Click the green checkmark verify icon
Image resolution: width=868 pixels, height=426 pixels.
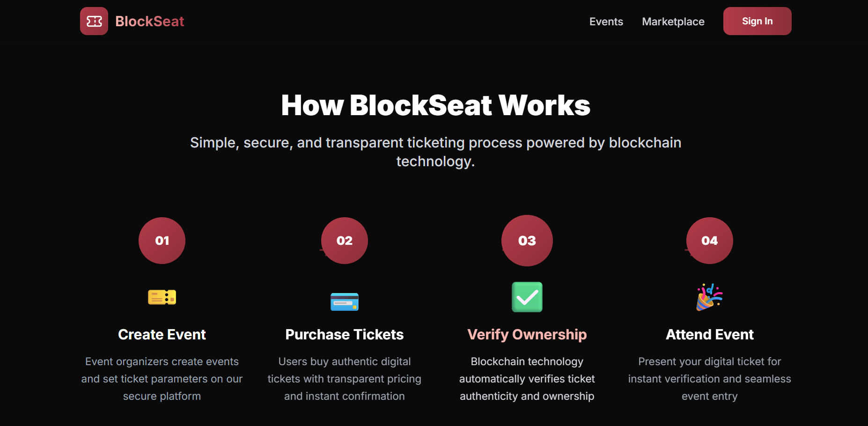(x=527, y=297)
